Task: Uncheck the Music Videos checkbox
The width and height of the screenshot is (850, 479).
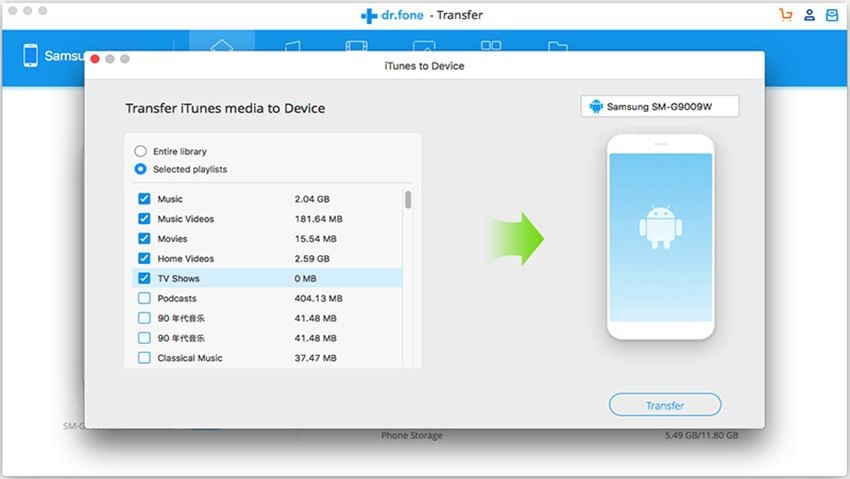Action: pyautogui.click(x=144, y=218)
